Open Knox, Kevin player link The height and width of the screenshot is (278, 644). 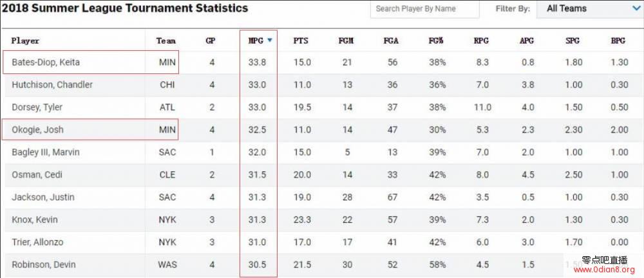click(x=35, y=219)
